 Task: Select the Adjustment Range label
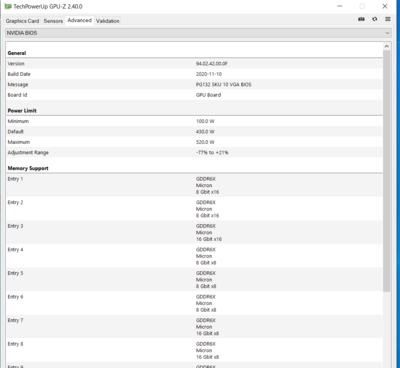click(x=28, y=153)
